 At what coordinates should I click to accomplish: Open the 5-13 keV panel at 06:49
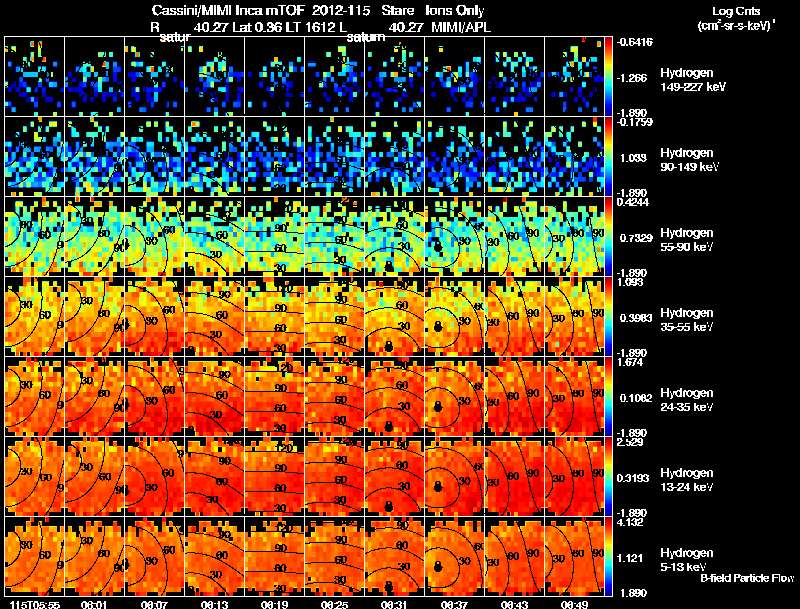(574, 557)
